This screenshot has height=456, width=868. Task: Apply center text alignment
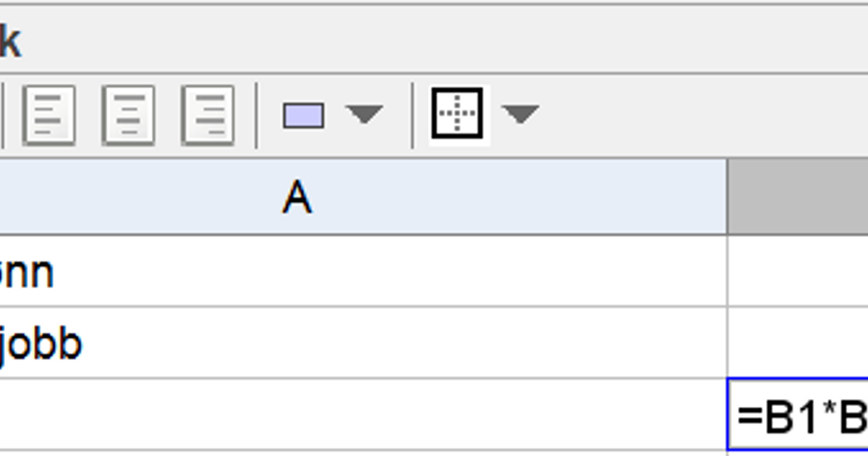(128, 115)
